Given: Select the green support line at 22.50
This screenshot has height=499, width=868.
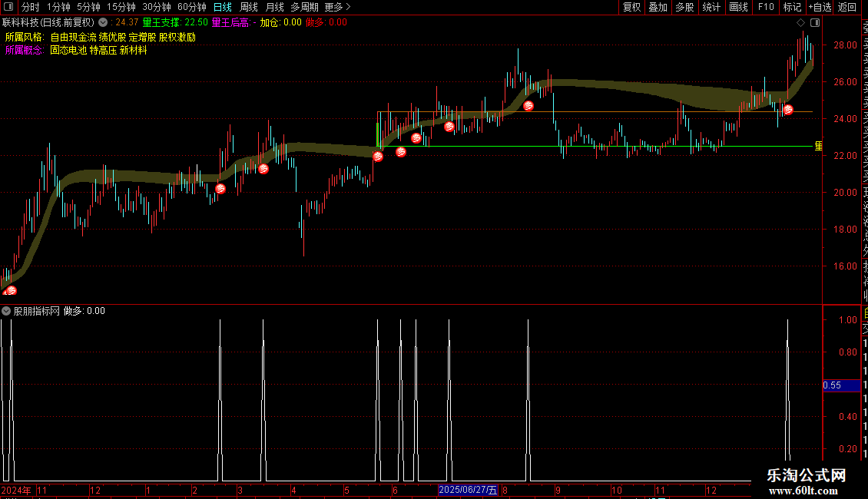Looking at the screenshot, I should [x=595, y=146].
